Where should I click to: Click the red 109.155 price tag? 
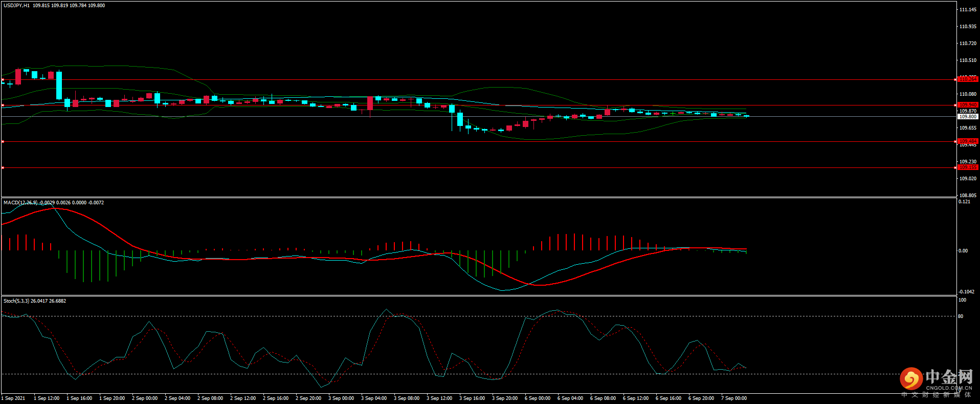[x=968, y=167]
